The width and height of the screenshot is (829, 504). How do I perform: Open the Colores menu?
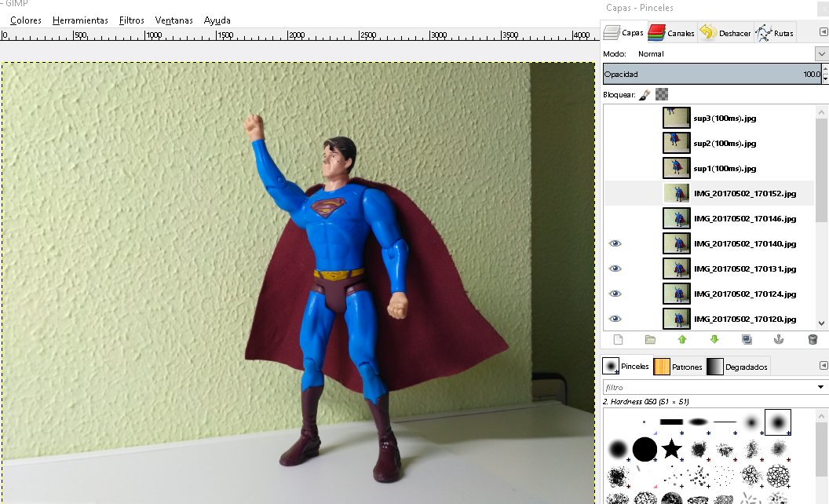click(26, 20)
